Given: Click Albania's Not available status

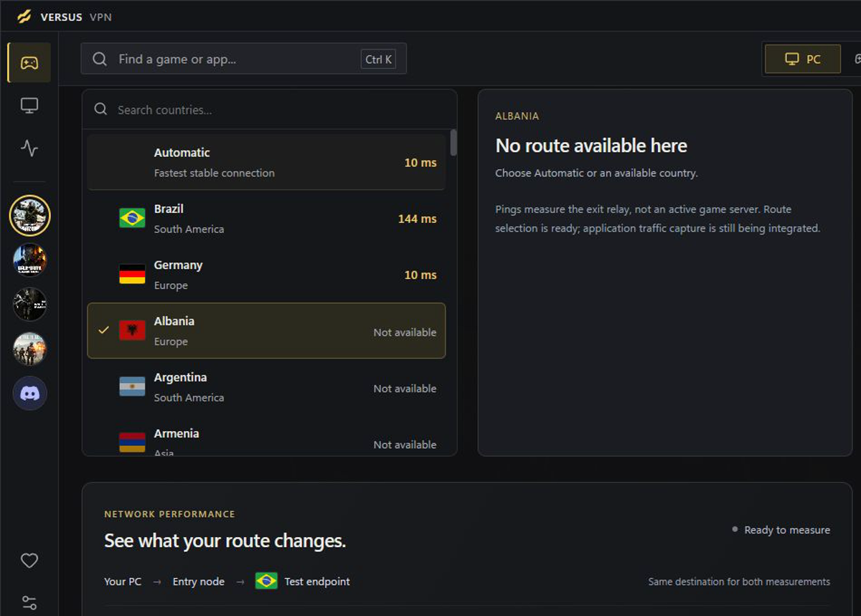Looking at the screenshot, I should (x=405, y=332).
